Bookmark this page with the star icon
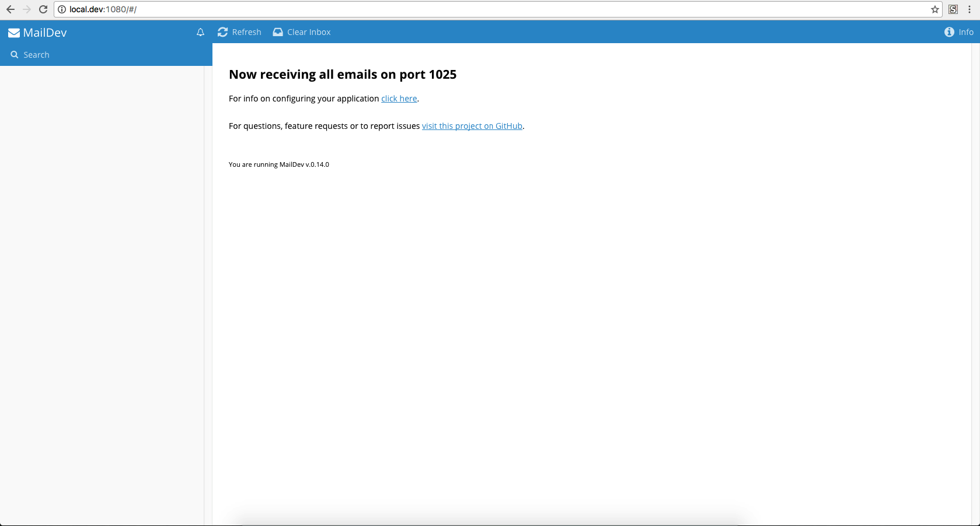Image resolution: width=980 pixels, height=526 pixels. click(x=935, y=9)
